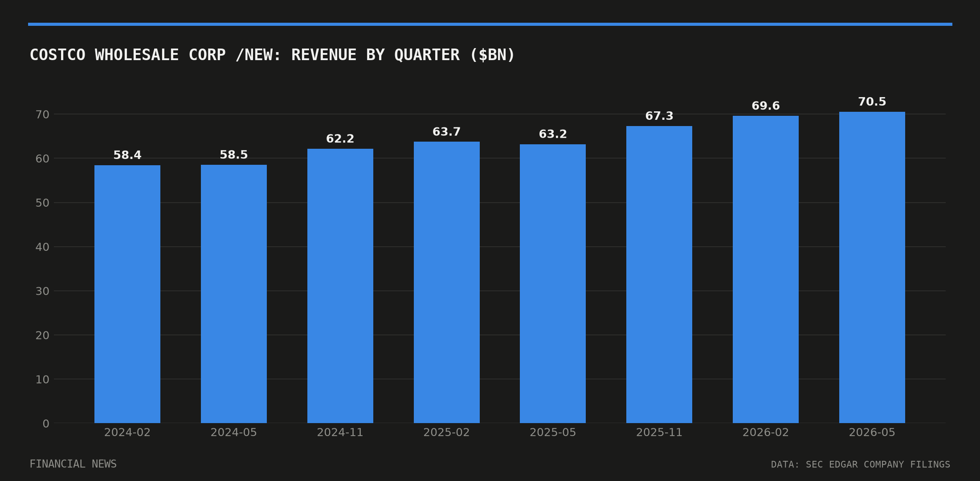Click the chart title about Costco revenue
This screenshot has width=980, height=481.
(x=272, y=55)
